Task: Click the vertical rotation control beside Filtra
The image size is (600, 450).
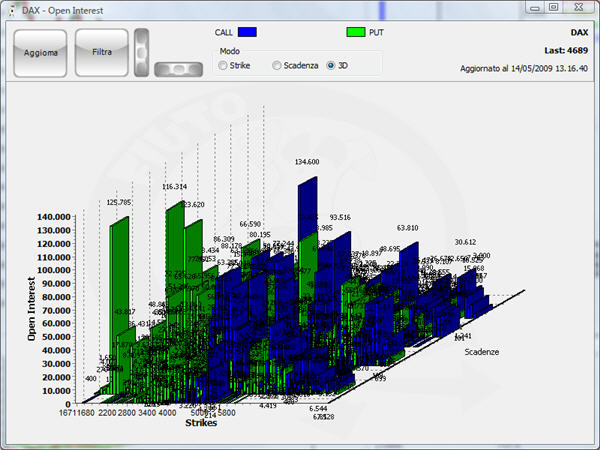Action: (x=144, y=50)
